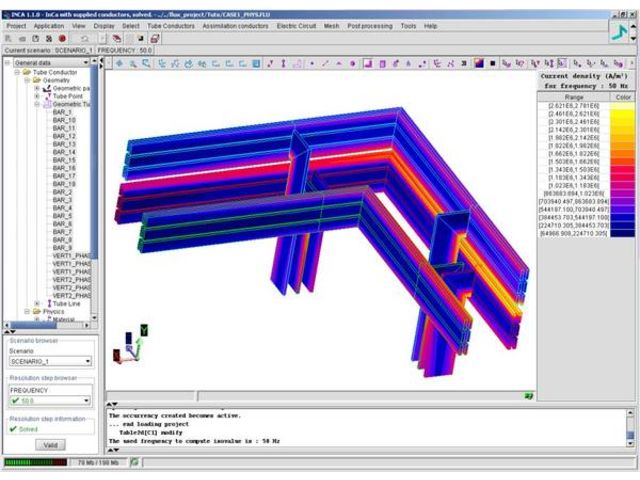Open the Post processing menu

(368, 25)
